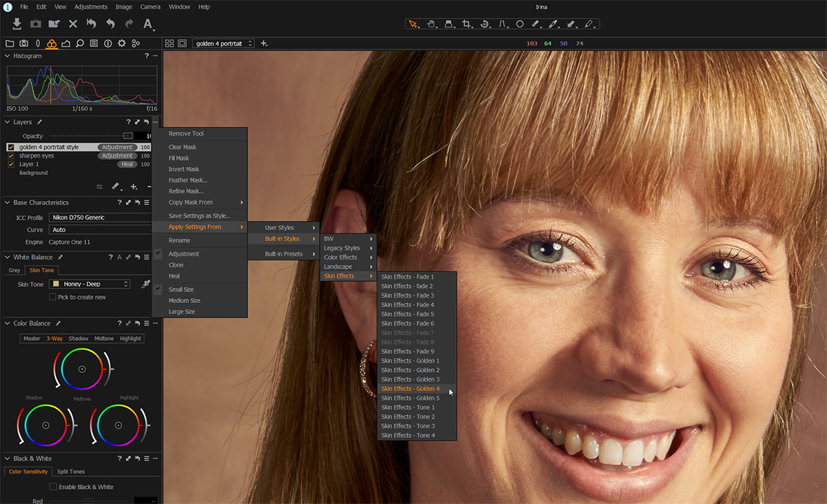Toggle golden 4 portrtait style layer checkbox

11,147
